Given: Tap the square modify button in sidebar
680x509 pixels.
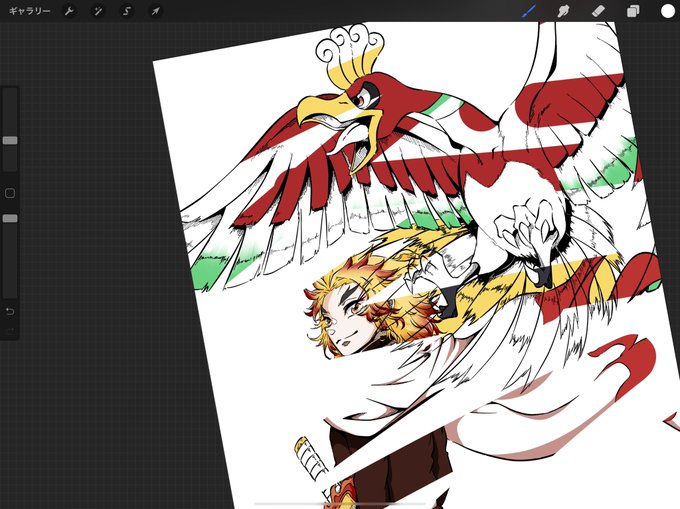Looking at the screenshot, I should coord(10,193).
